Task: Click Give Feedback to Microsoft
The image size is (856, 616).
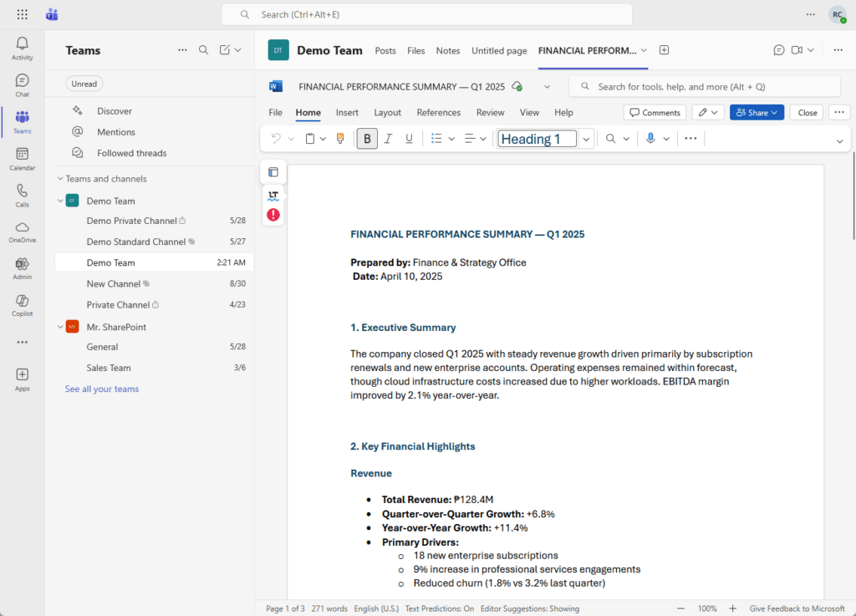Action: click(797, 609)
